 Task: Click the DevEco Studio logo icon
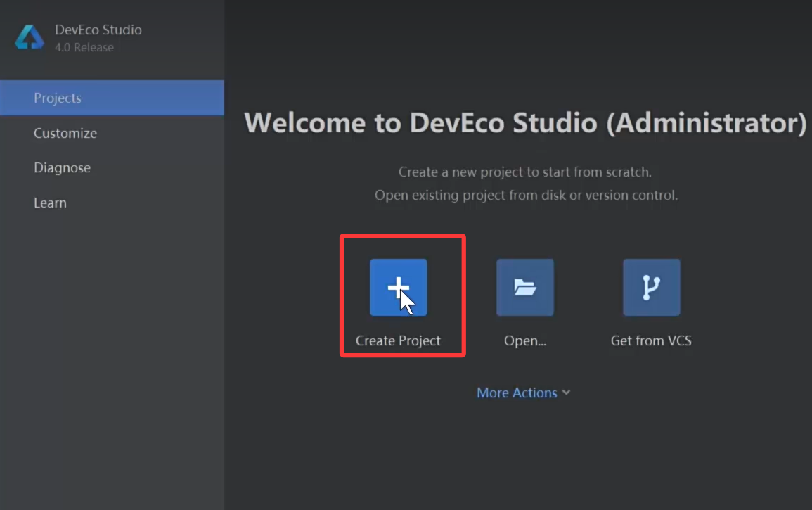(x=30, y=37)
